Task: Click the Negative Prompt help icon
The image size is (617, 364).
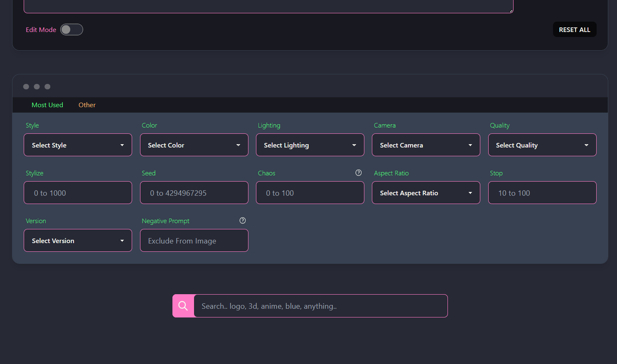Action: (243, 221)
